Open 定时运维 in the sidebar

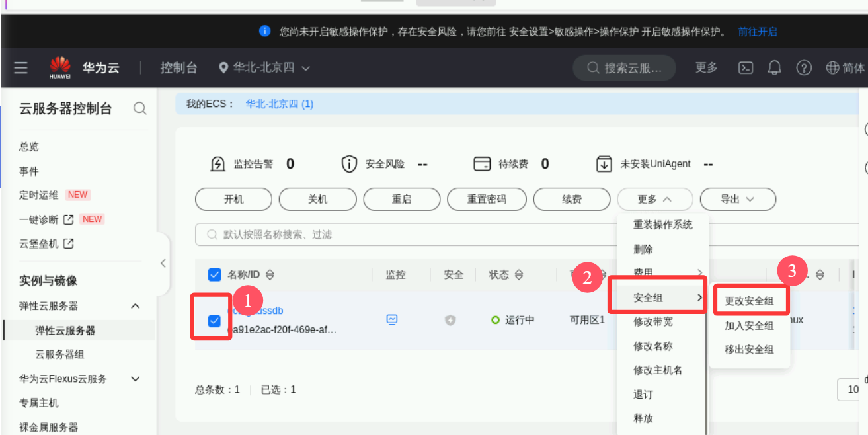[x=39, y=195]
